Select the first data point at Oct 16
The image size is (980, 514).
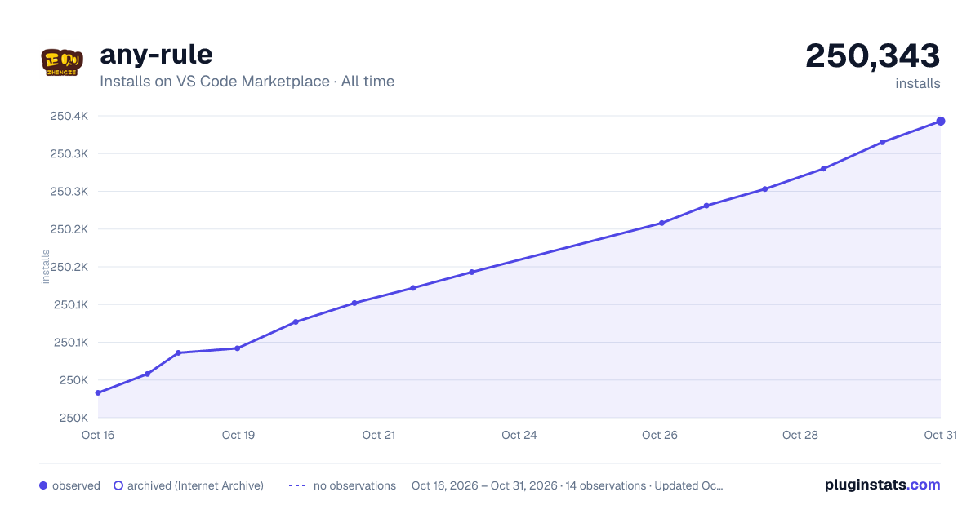pyautogui.click(x=98, y=392)
